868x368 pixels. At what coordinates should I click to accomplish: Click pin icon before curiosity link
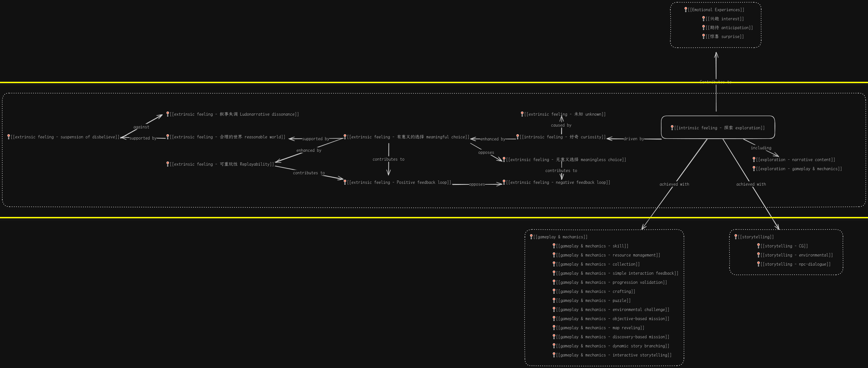click(518, 137)
